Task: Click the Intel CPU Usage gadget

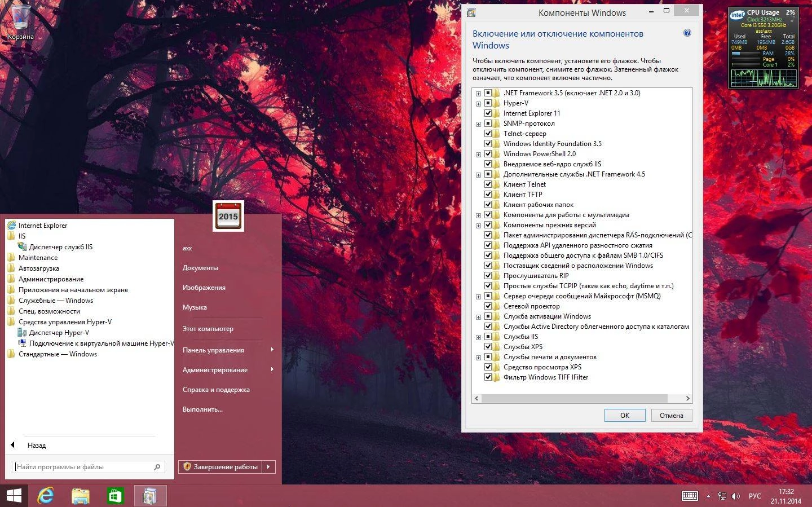Action: 764,48
